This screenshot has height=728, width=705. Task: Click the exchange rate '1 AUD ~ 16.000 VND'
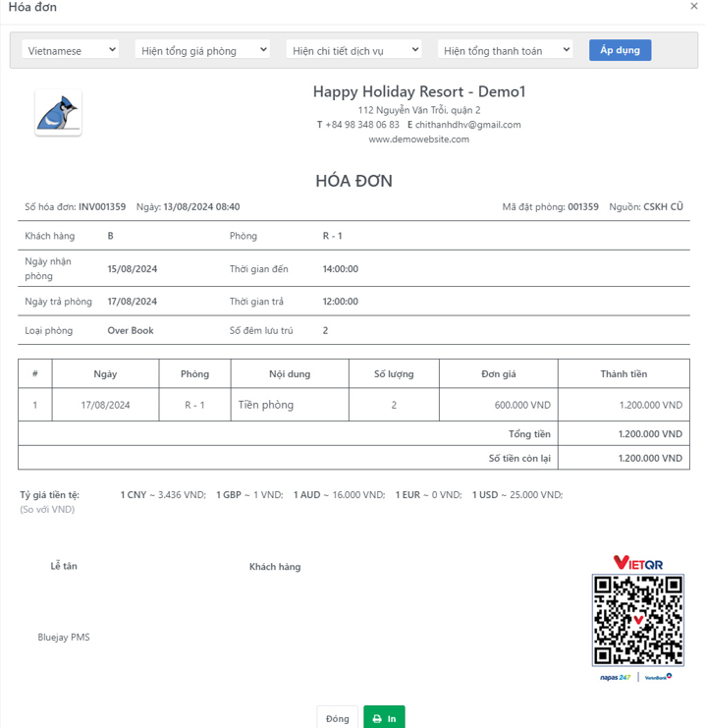[x=340, y=495]
